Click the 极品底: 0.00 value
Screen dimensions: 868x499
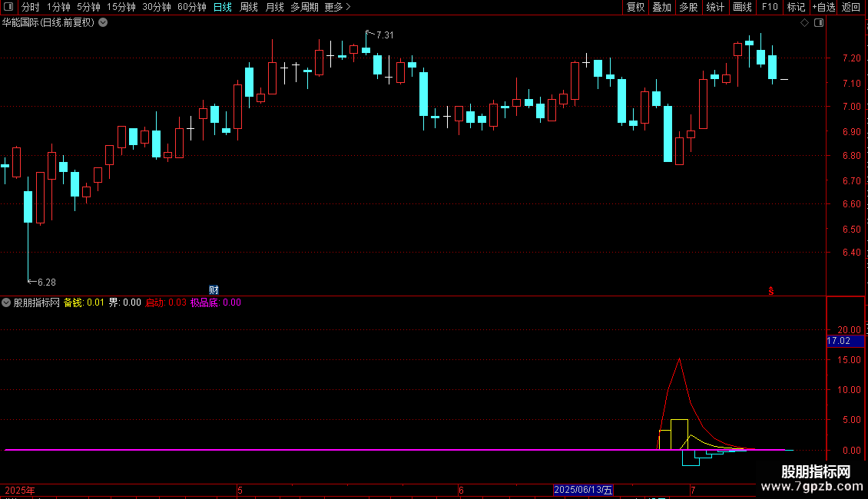[x=215, y=302]
